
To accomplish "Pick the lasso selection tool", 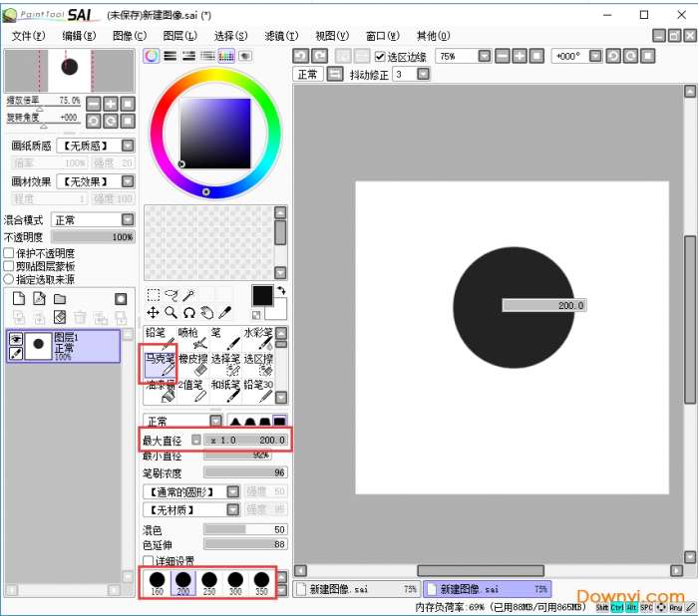I will tap(172, 295).
